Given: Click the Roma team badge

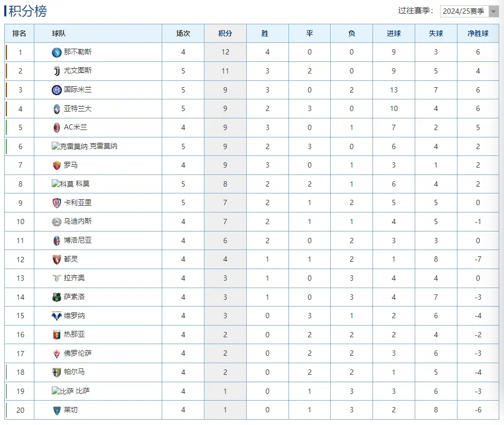Looking at the screenshot, I should [x=57, y=165].
